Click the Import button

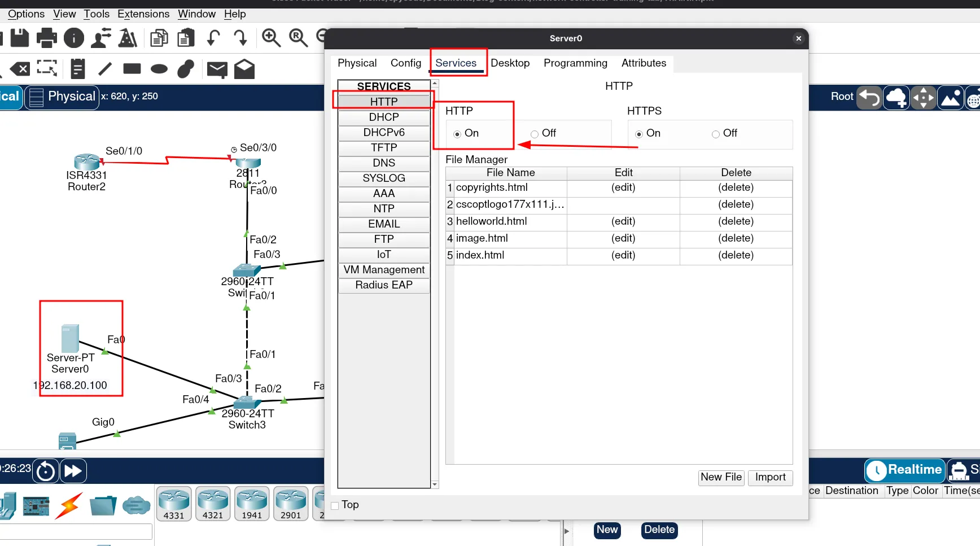click(770, 477)
